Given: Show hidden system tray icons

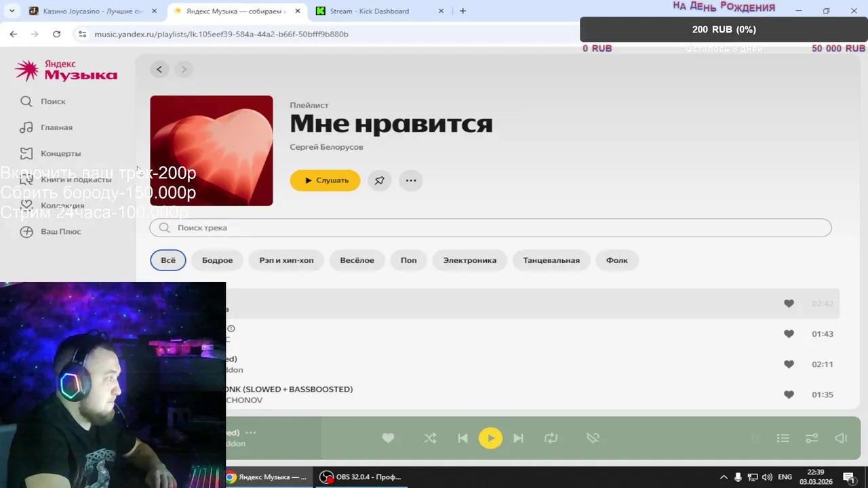Looking at the screenshot, I should click(x=724, y=477).
